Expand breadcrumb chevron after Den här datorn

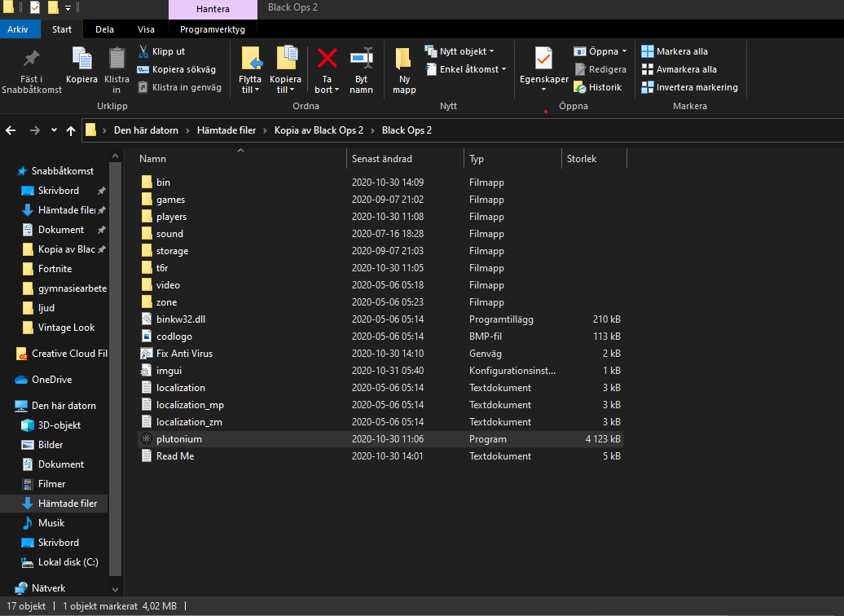[x=188, y=130]
